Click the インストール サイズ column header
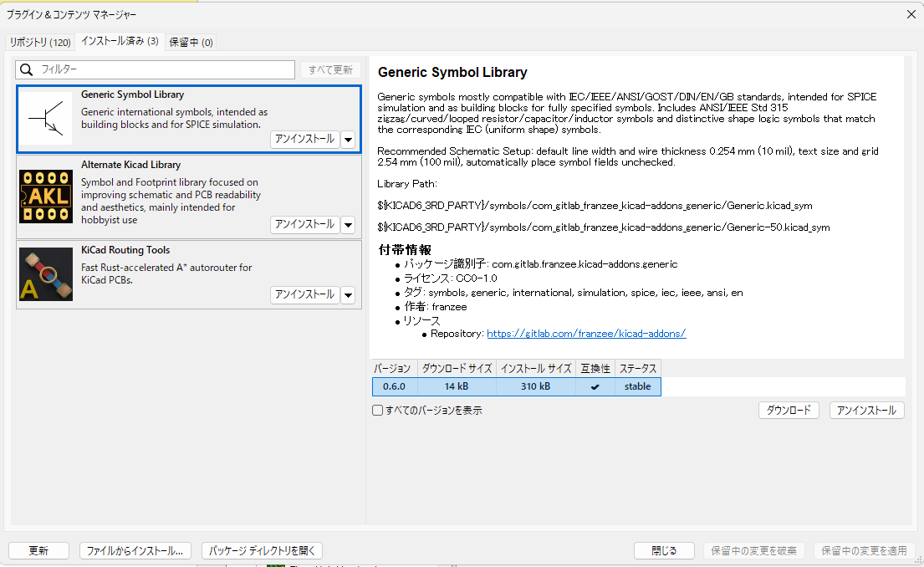Viewport: 924px width, 567px height. pos(536,368)
